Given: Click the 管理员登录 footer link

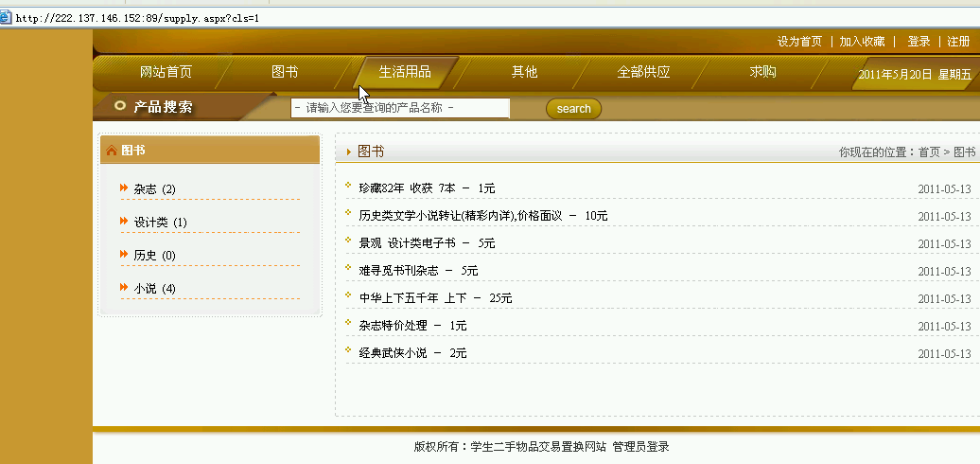Looking at the screenshot, I should 640,447.
